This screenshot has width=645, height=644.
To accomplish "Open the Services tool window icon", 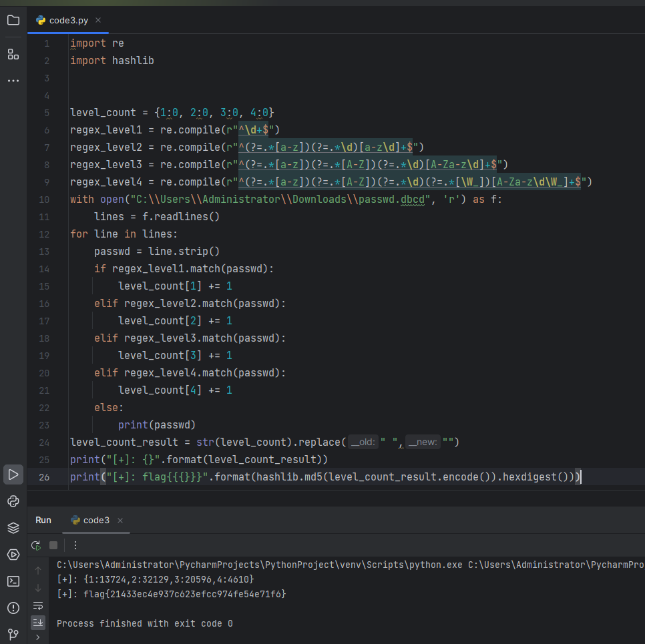I will point(13,555).
